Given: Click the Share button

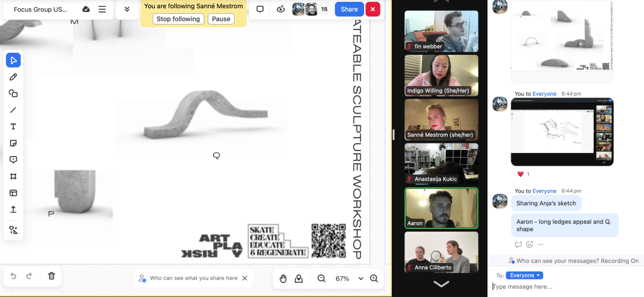Looking at the screenshot, I should [349, 9].
